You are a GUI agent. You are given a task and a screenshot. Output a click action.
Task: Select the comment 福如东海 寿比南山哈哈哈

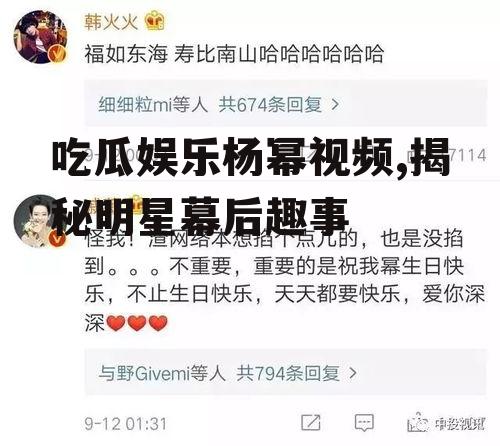(234, 54)
